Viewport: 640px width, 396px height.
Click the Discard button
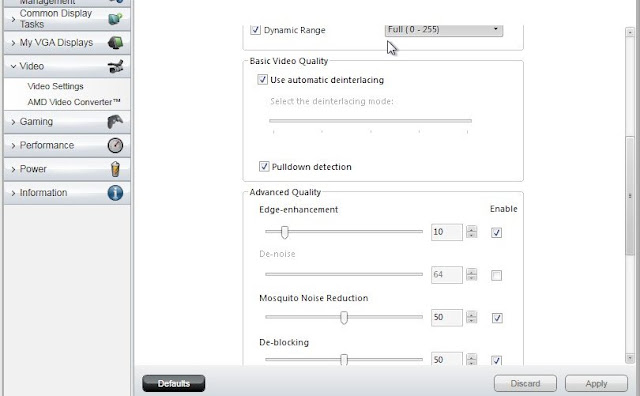(x=525, y=383)
